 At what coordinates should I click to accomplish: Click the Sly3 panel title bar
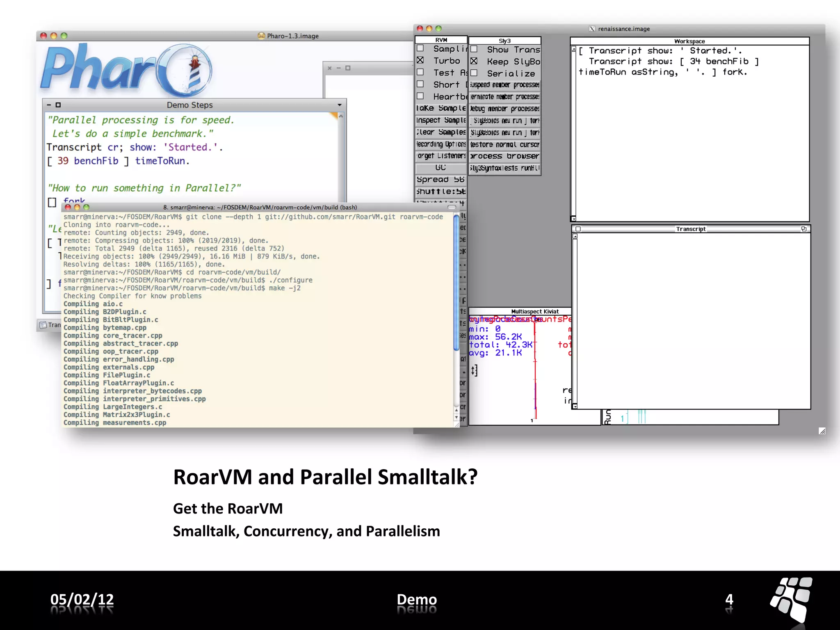point(505,41)
